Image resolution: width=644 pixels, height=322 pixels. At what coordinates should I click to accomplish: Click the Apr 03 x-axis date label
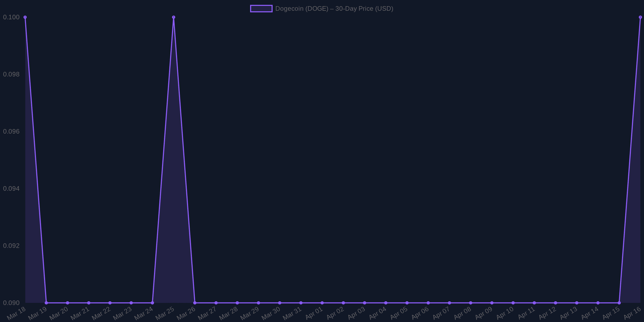(x=357, y=313)
